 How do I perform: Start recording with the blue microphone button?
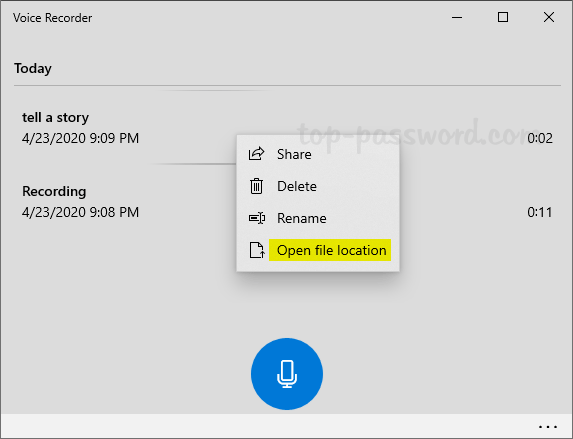click(287, 374)
